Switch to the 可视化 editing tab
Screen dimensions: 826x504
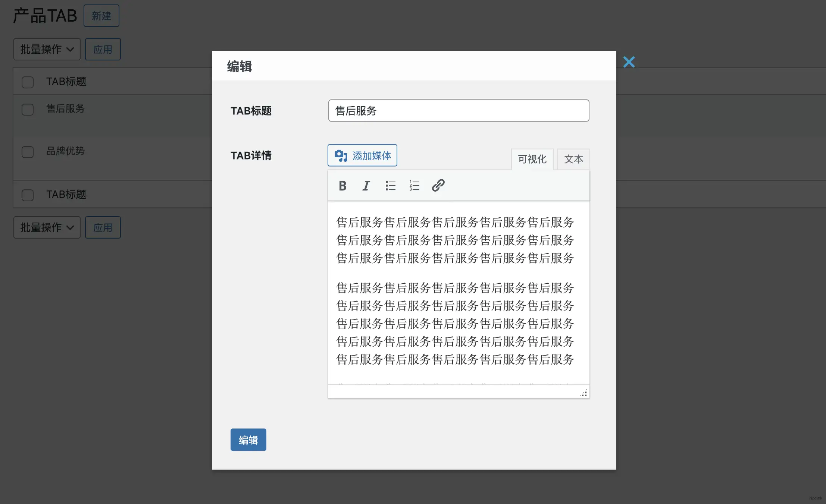pos(532,159)
